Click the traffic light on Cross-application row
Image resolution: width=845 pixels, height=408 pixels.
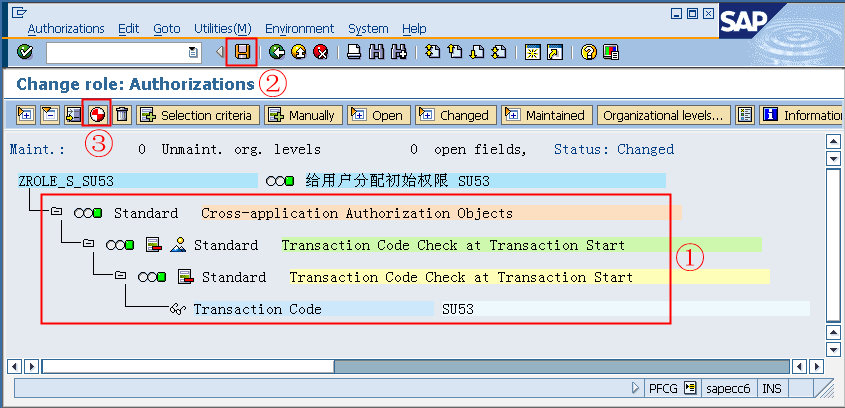point(88,213)
